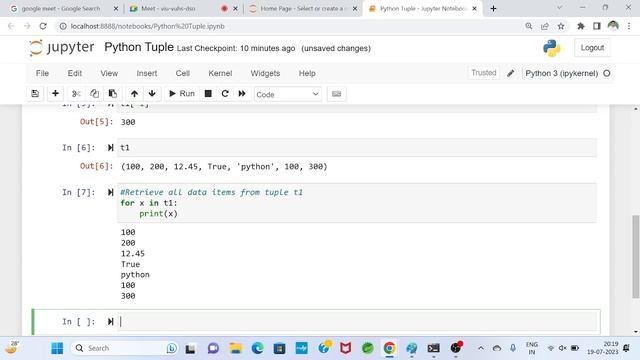This screenshot has height=360, width=640.
Task: Open the Cell menu
Action: point(182,73)
